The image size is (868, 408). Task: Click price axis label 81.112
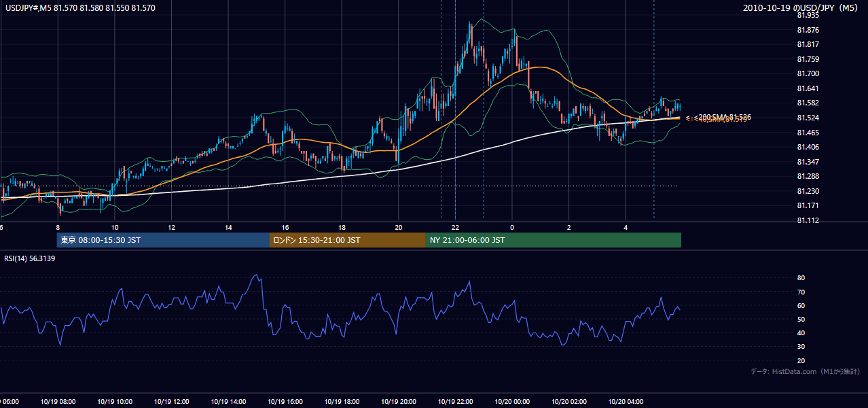pos(808,220)
